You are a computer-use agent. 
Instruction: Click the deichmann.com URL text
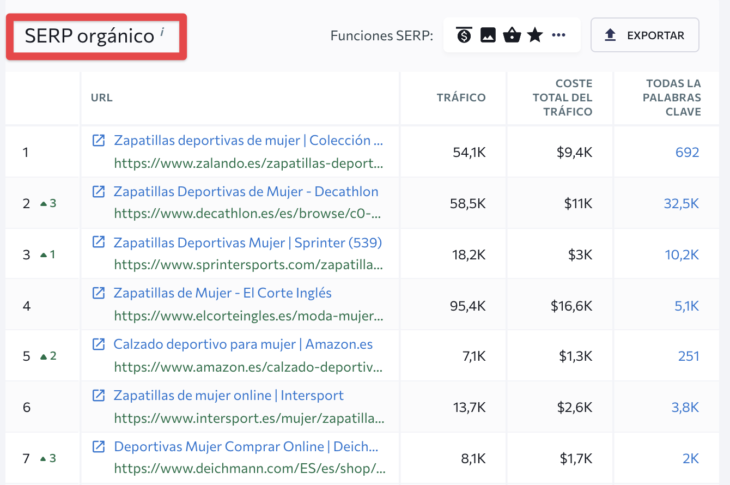250,468
